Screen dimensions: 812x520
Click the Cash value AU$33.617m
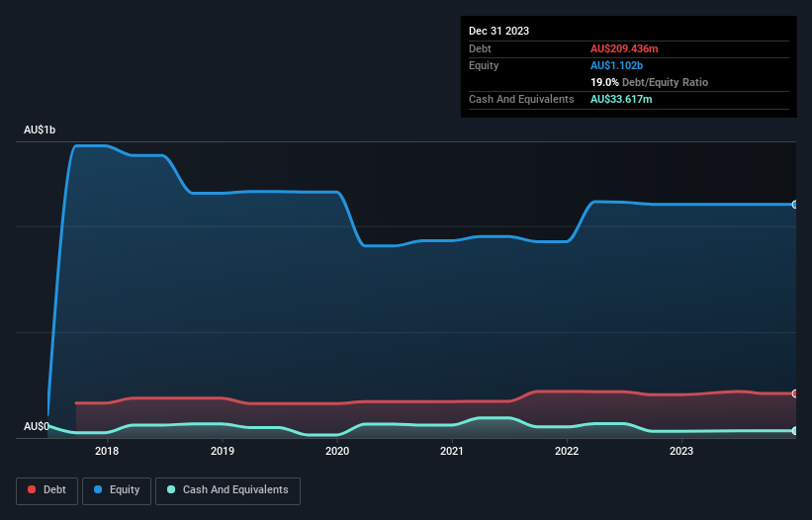621,99
